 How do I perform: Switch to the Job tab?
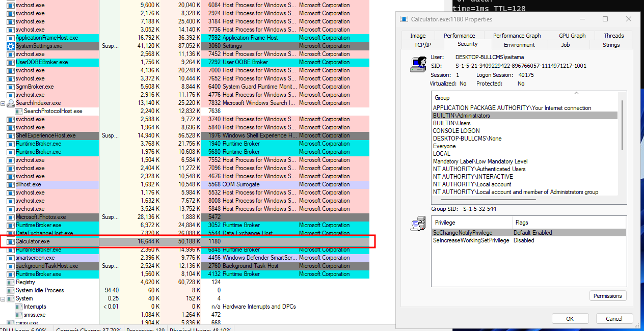566,45
